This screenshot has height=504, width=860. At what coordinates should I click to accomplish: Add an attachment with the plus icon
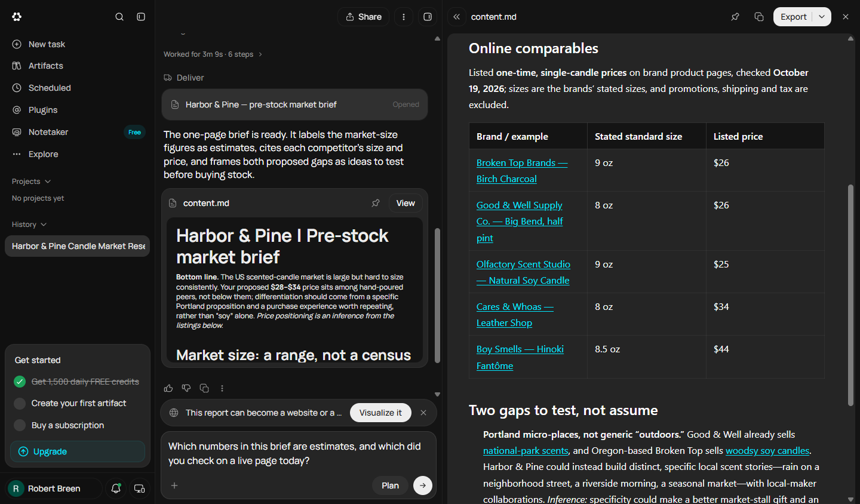click(x=174, y=485)
